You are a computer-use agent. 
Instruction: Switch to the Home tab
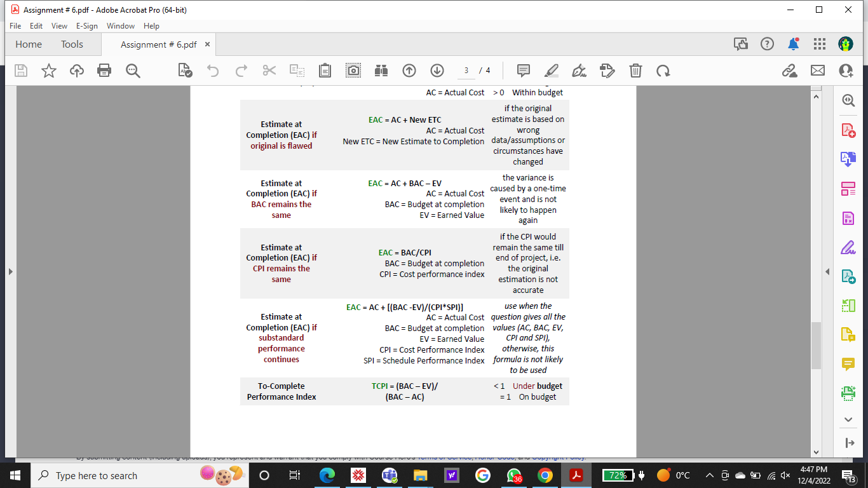pos(29,44)
